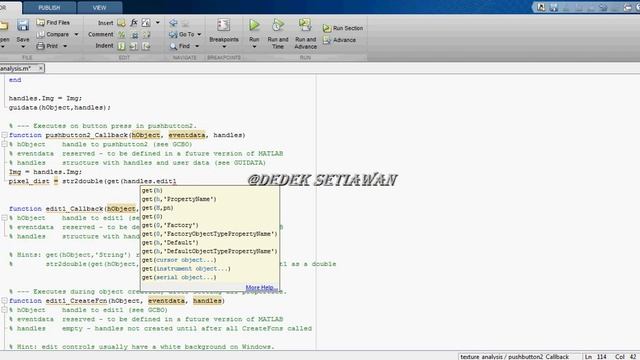Open the Print dropdown arrow

pos(65,46)
